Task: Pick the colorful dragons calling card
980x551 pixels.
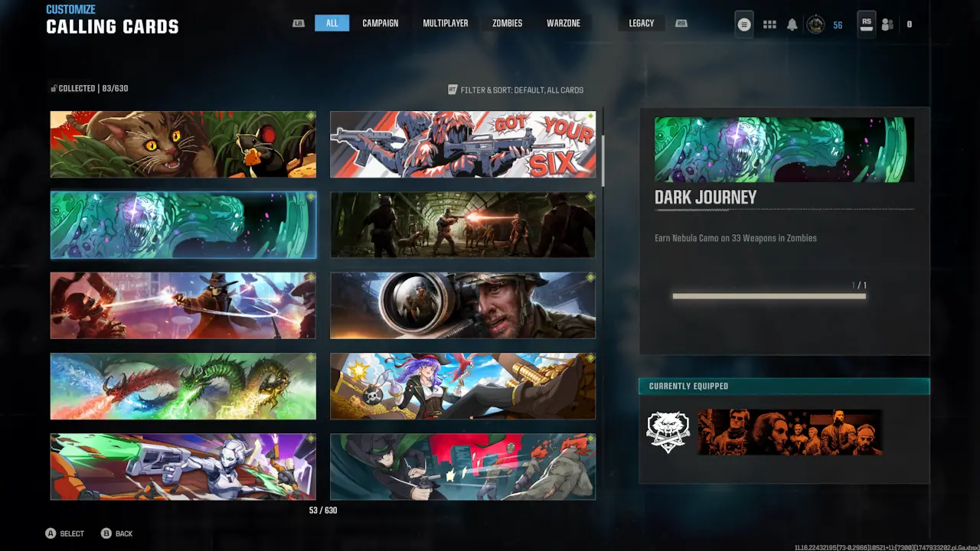Action: 183,386
